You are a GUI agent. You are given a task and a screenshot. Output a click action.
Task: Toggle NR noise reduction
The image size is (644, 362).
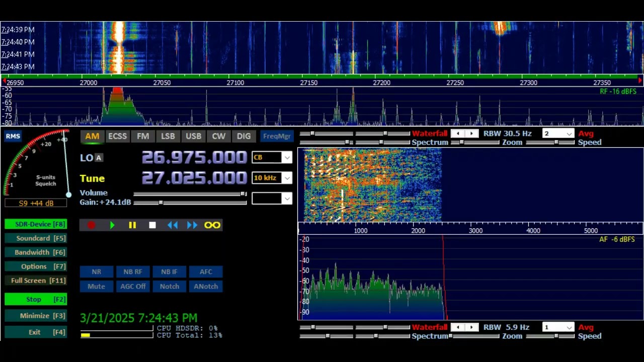click(x=96, y=272)
